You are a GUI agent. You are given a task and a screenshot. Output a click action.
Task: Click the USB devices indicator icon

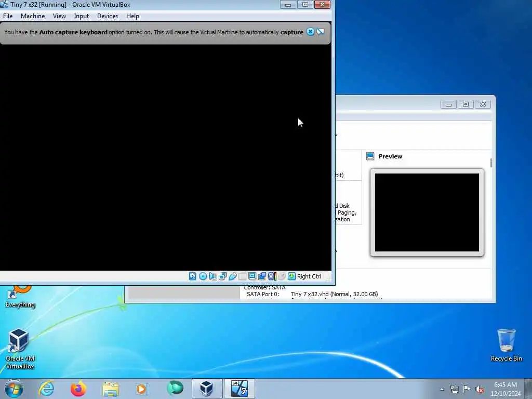coord(232,276)
